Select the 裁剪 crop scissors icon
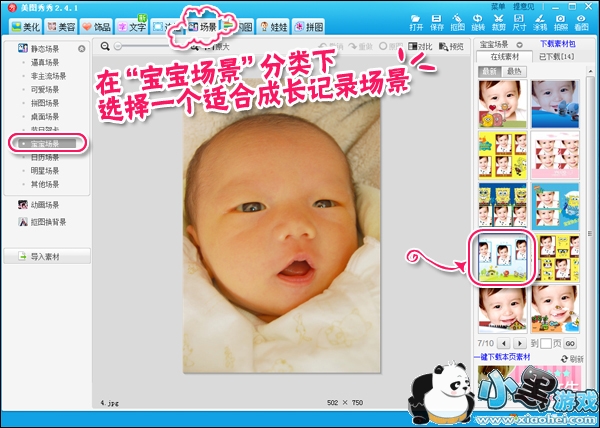The width and height of the screenshot is (600, 428). point(499,23)
